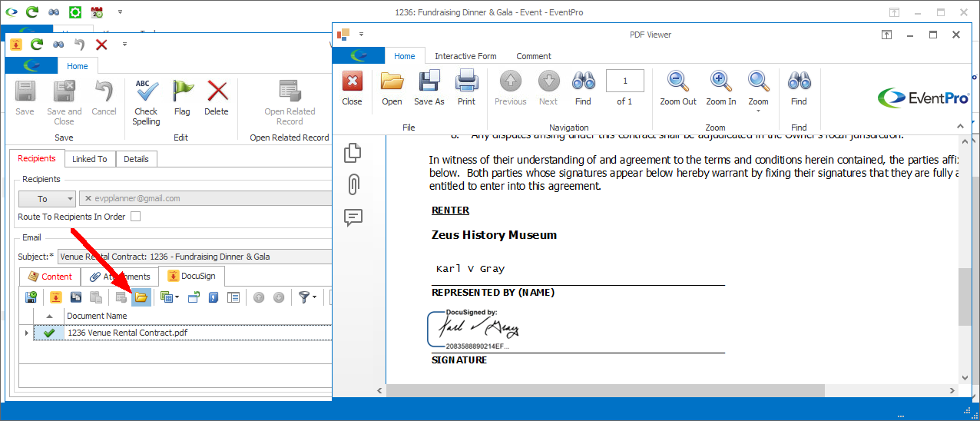This screenshot has height=421, width=980.
Task: Click refresh icon in the main EventPro quick access bar
Action: click(32, 12)
